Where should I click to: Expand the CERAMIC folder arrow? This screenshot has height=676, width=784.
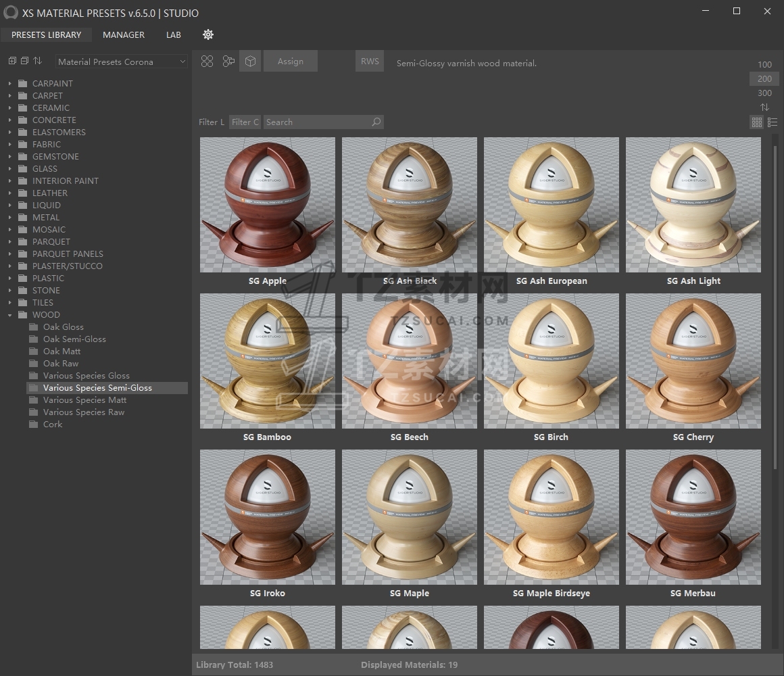click(x=9, y=108)
